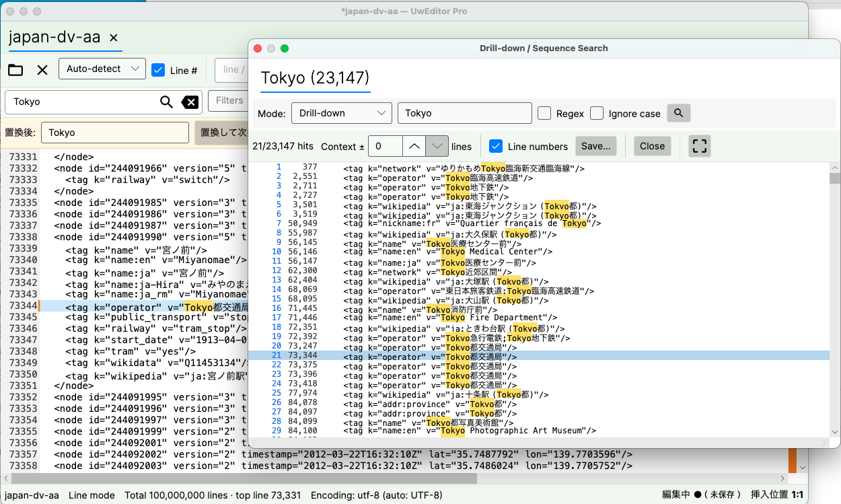Click the Context value field showing 0
The image size is (841, 504).
(x=386, y=146)
